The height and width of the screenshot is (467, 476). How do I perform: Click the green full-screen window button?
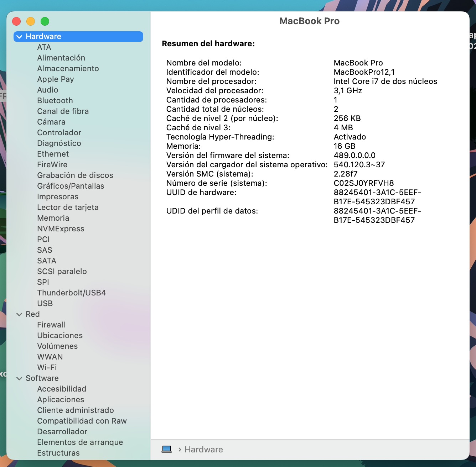click(x=45, y=21)
